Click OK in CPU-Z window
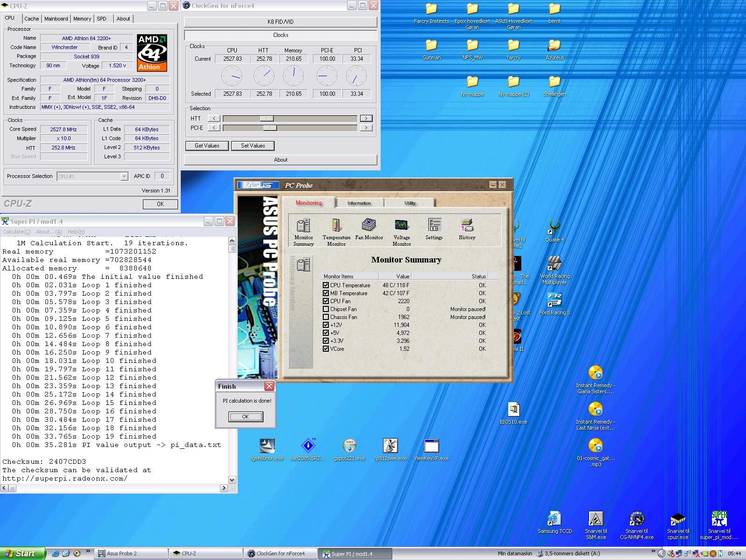This screenshot has width=746, height=560. pyautogui.click(x=160, y=204)
